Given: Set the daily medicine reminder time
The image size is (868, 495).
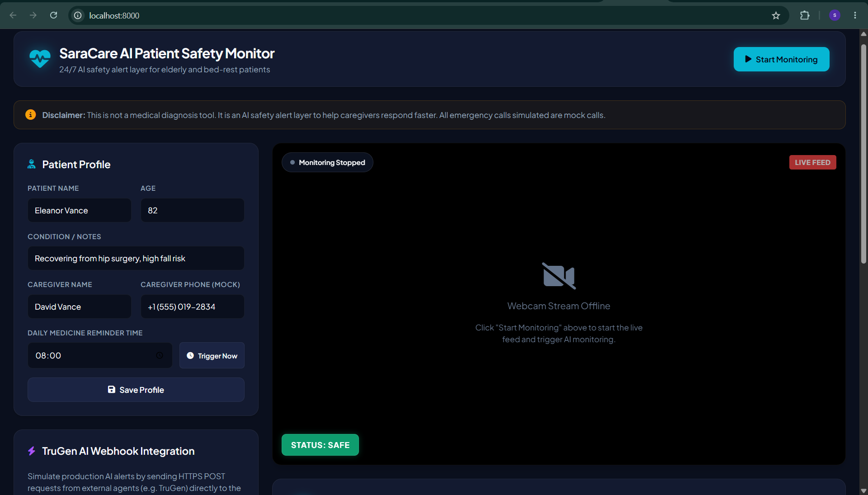Looking at the screenshot, I should point(100,355).
